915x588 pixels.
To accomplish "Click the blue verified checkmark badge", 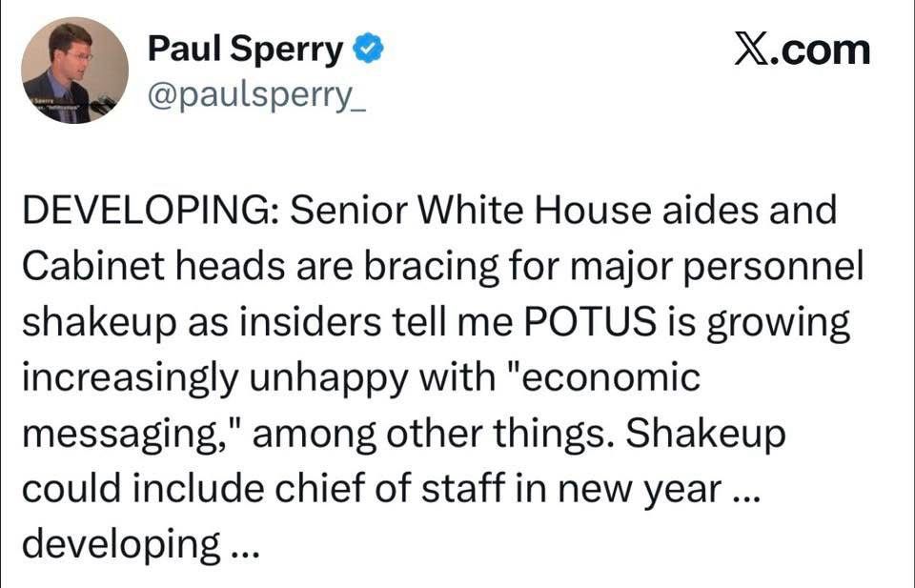I will pos(369,49).
